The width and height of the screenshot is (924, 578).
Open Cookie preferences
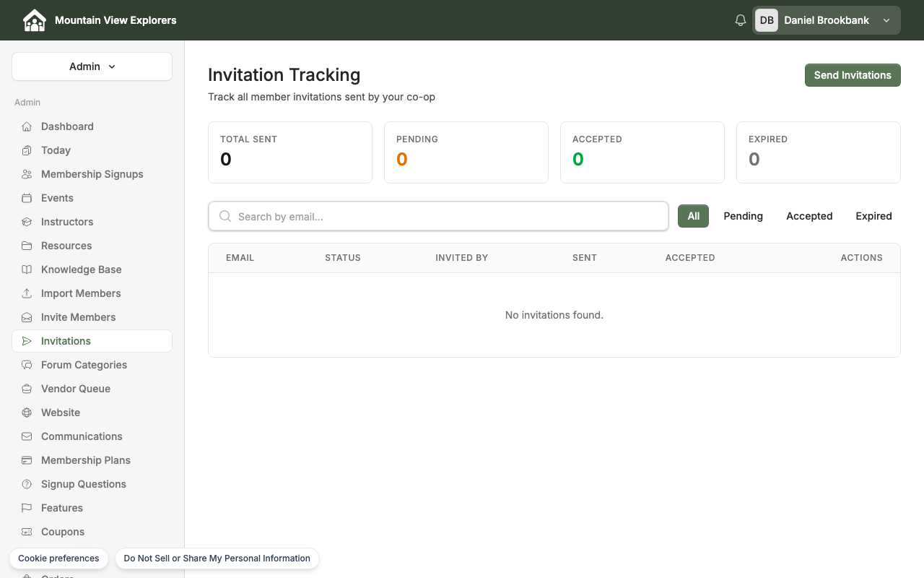58,558
